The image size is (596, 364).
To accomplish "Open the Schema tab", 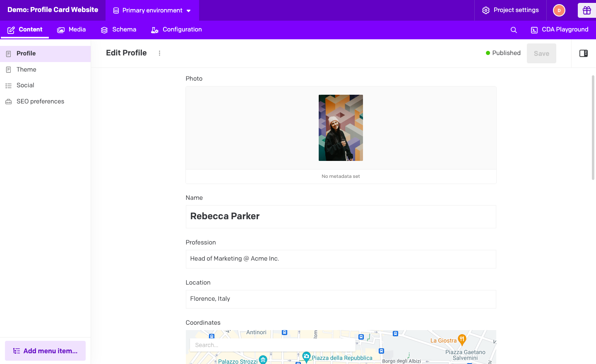I will point(118,30).
